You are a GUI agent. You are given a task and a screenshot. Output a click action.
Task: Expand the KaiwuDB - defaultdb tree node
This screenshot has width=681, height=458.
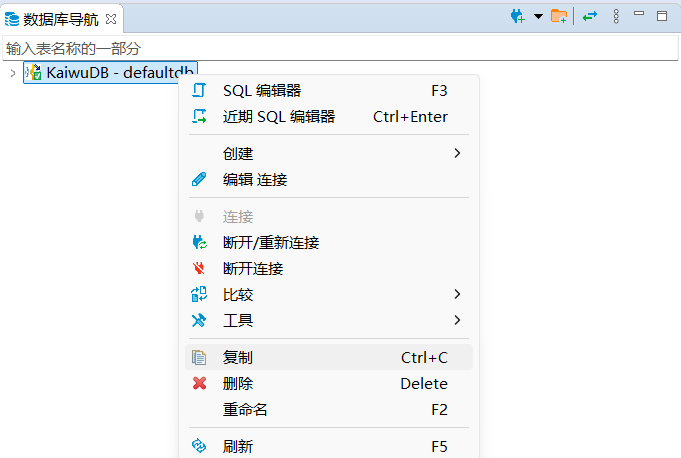pyautogui.click(x=12, y=72)
